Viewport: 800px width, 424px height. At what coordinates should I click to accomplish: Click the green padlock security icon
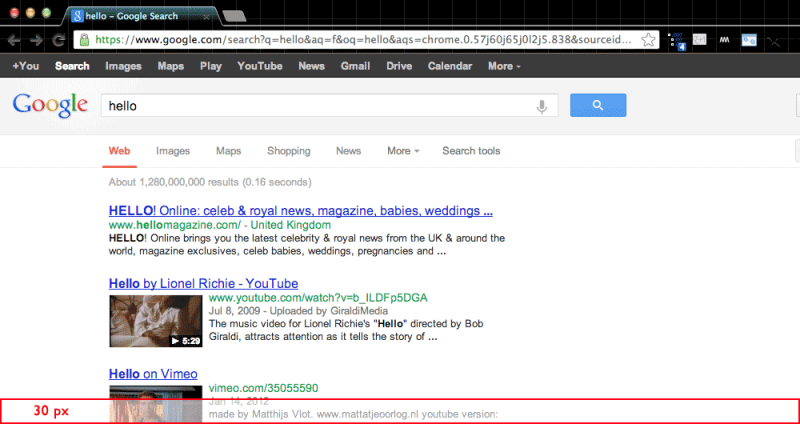tap(84, 40)
